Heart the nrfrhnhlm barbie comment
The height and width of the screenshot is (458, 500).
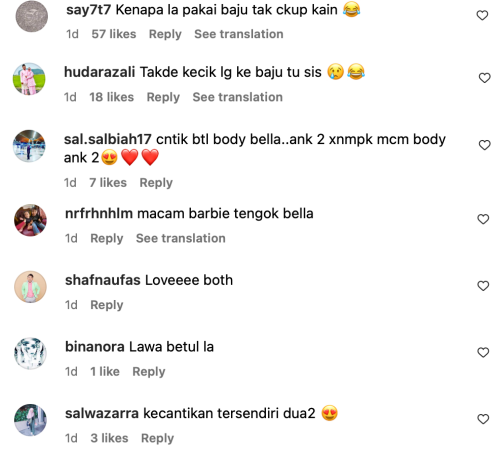[483, 219]
